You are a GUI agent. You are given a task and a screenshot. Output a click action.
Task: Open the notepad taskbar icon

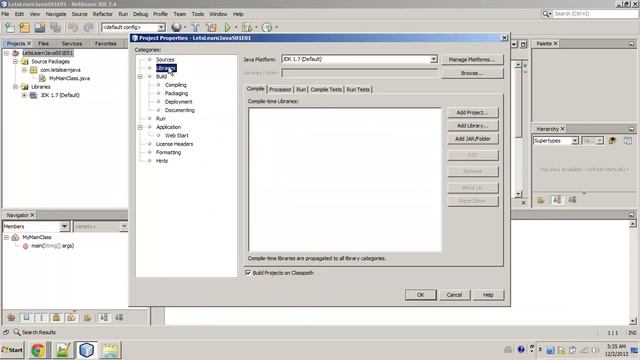point(63,350)
